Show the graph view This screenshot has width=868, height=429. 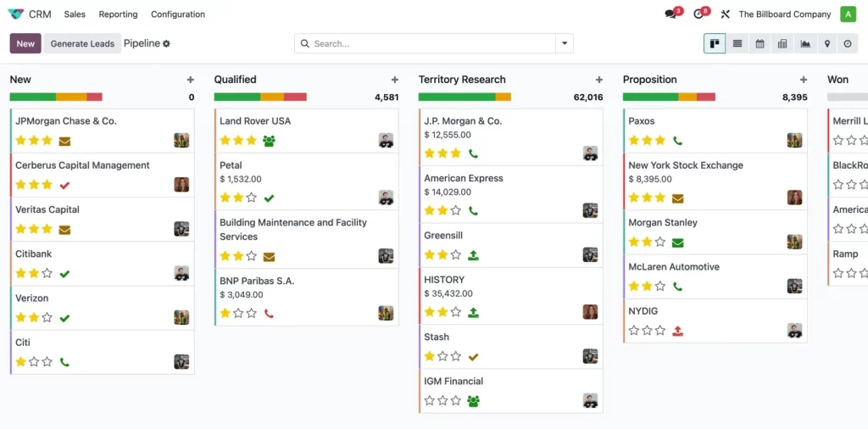[804, 43]
